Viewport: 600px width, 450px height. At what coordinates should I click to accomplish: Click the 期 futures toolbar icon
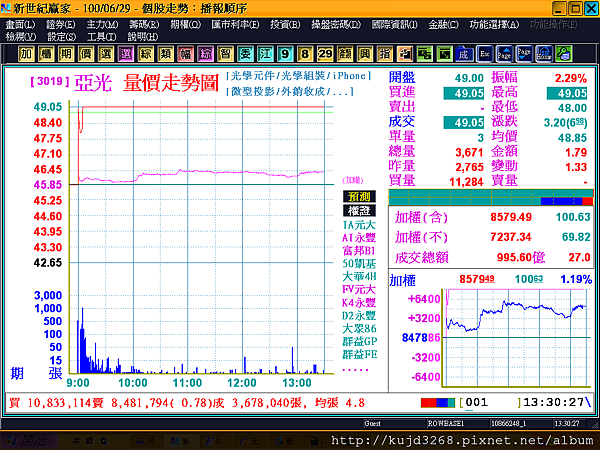(66, 54)
